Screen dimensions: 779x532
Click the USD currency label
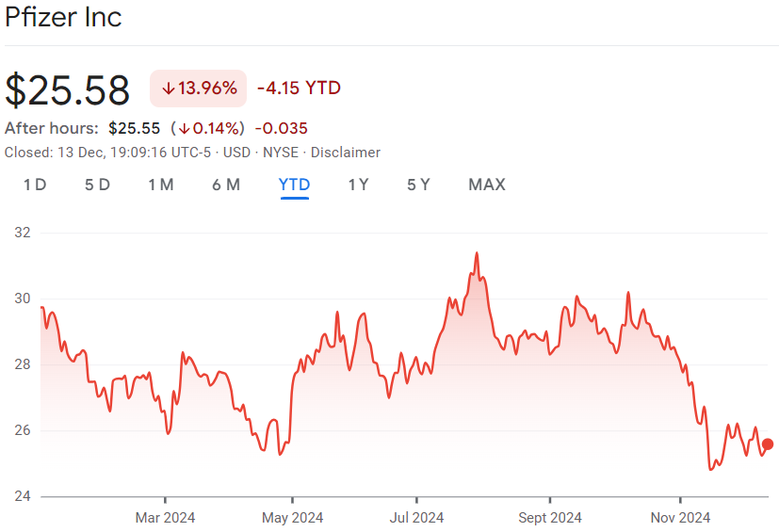pos(236,153)
